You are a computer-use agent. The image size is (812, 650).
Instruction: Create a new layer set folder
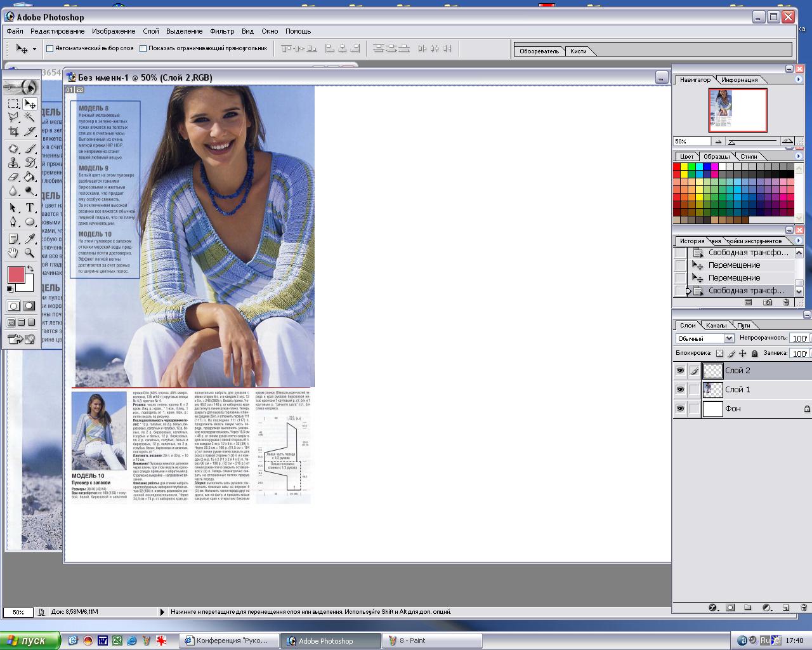748,607
